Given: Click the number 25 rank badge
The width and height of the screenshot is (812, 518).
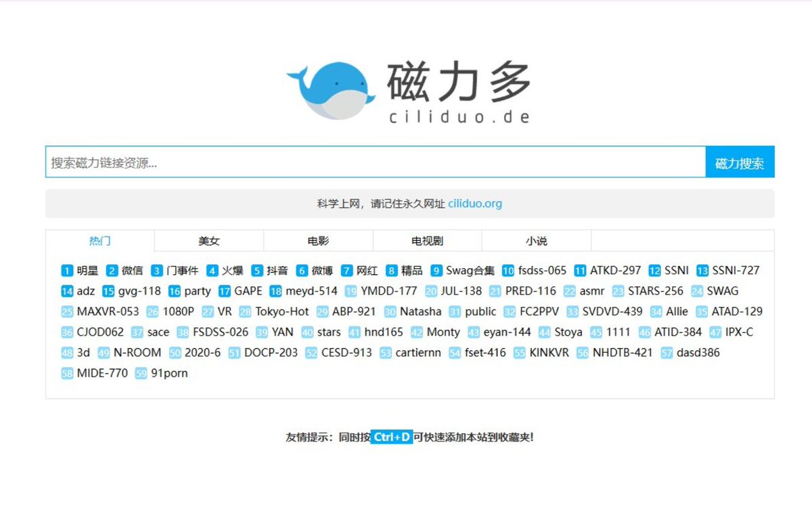Looking at the screenshot, I should [x=67, y=311].
